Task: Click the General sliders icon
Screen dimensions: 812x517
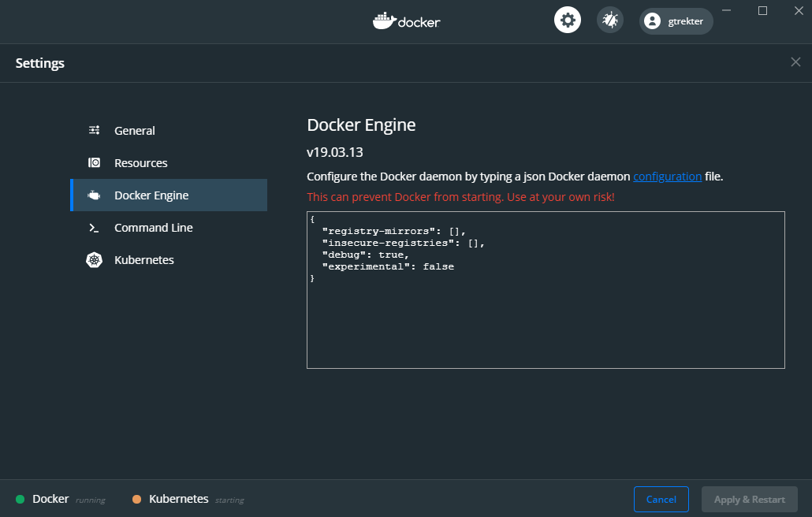Action: tap(94, 131)
